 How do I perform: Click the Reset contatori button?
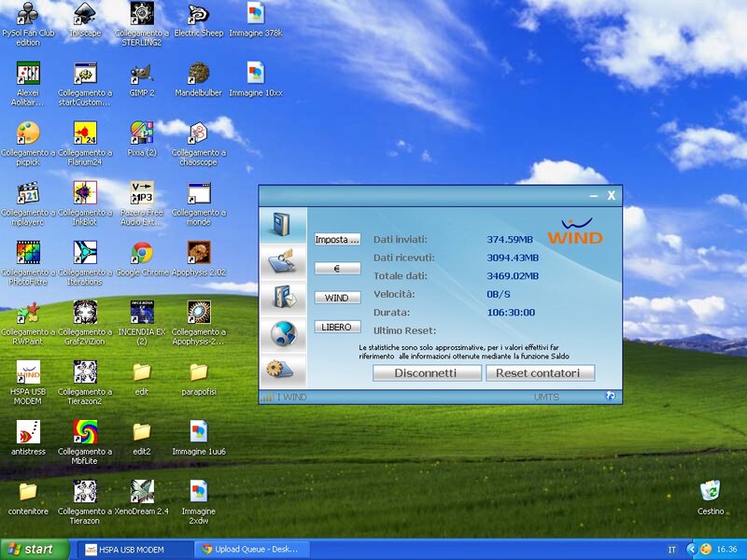click(x=540, y=372)
